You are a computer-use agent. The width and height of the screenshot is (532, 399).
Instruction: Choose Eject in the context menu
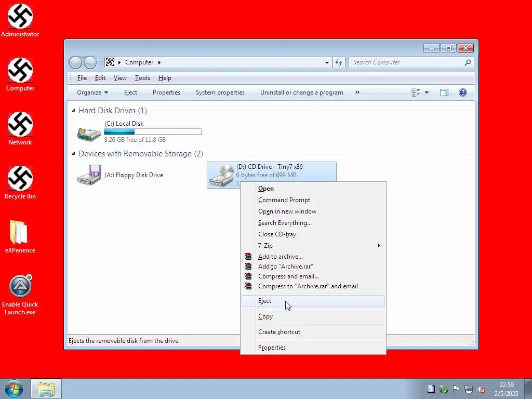click(x=313, y=301)
